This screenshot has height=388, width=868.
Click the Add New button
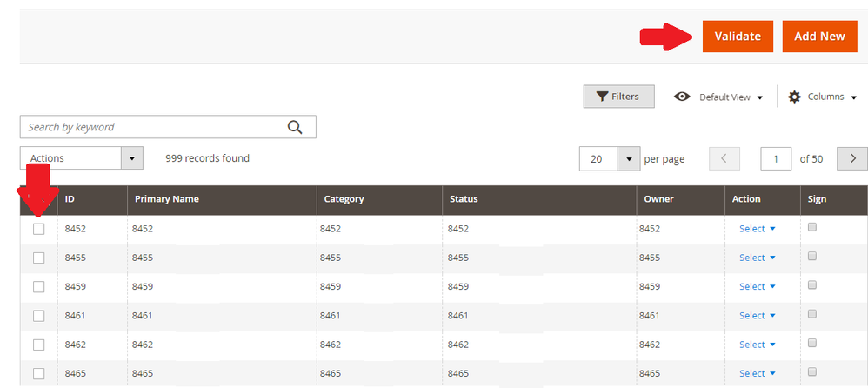(x=819, y=37)
